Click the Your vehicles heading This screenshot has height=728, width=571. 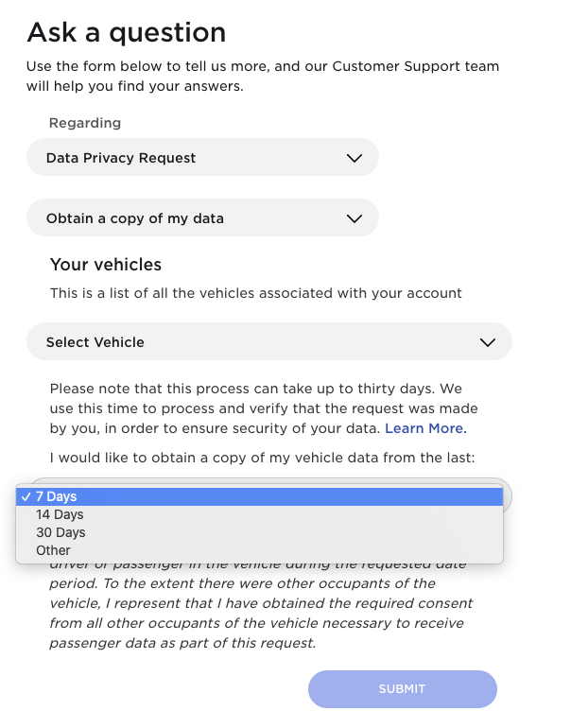[x=106, y=265]
